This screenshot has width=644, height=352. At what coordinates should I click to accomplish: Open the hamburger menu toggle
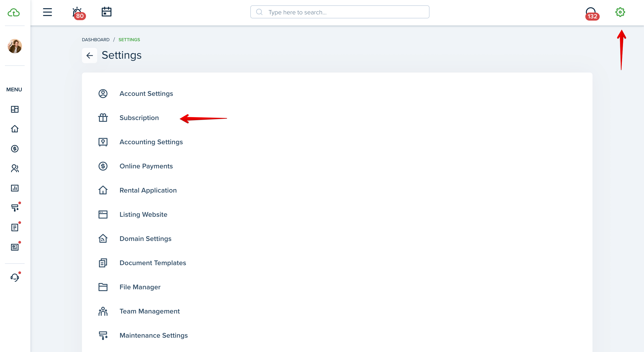tap(47, 12)
